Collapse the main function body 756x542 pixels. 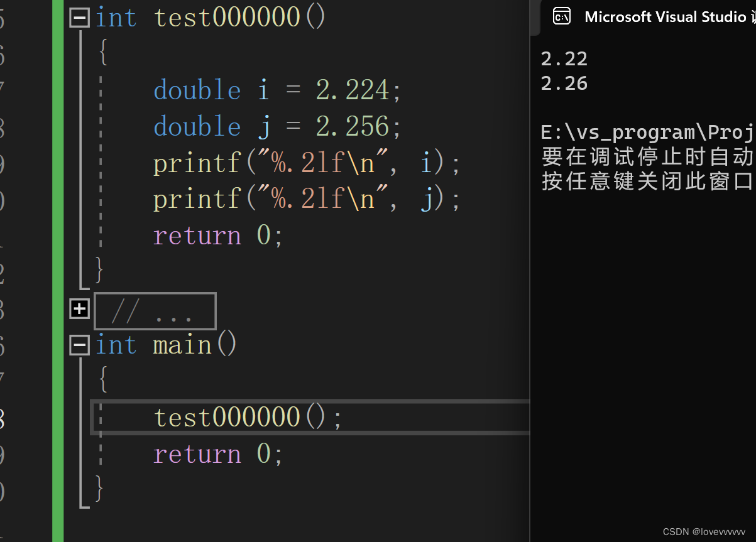point(79,344)
